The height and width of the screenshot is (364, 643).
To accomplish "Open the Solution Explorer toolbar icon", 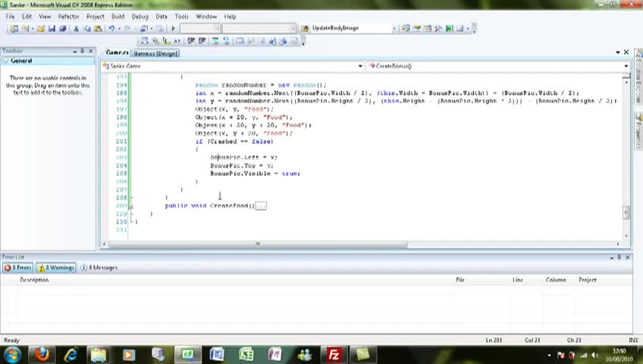I will coord(406,28).
